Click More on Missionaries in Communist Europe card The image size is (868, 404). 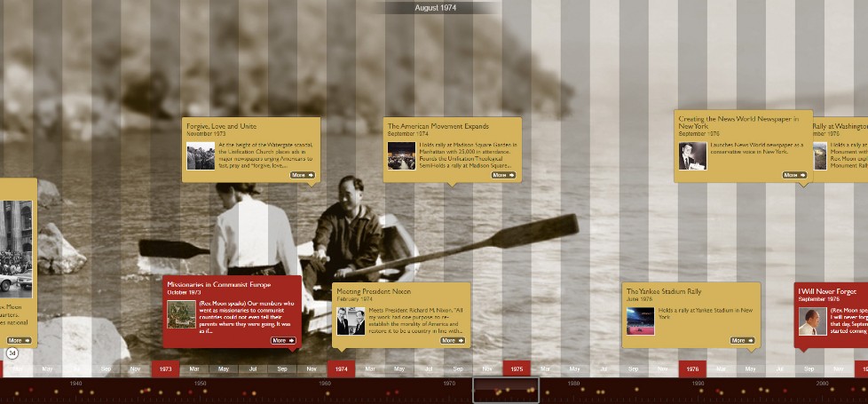tap(284, 340)
